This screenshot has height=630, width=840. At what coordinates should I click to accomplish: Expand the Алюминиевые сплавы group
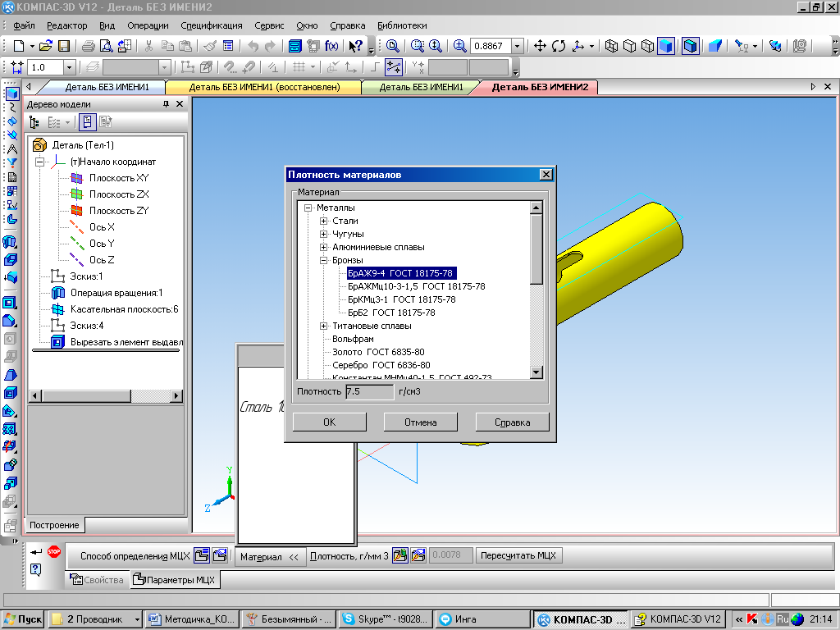(323, 247)
